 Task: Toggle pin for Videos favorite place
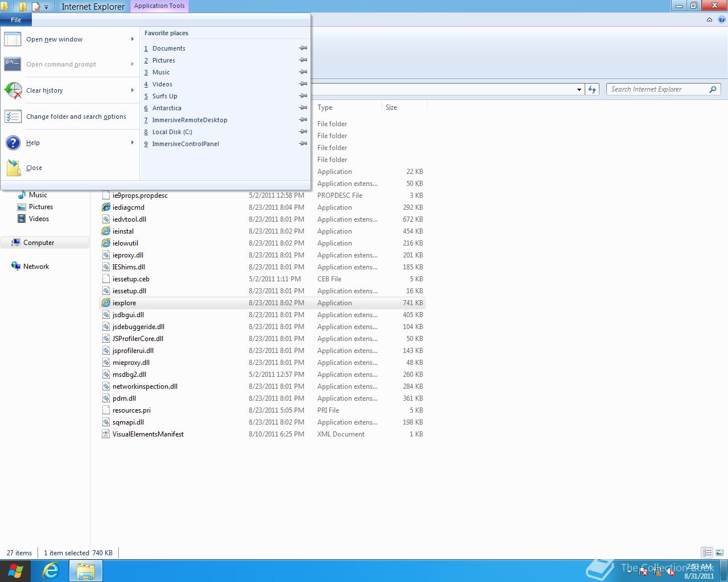(x=303, y=84)
